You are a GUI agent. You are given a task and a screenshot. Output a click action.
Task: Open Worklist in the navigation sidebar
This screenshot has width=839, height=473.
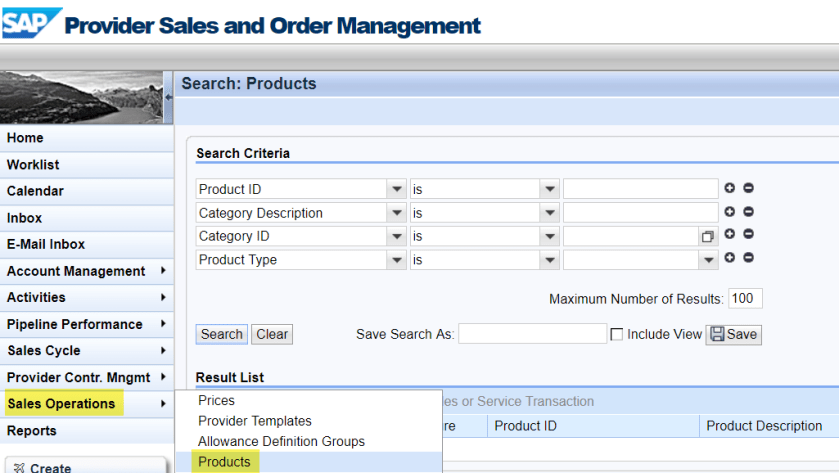click(34, 164)
